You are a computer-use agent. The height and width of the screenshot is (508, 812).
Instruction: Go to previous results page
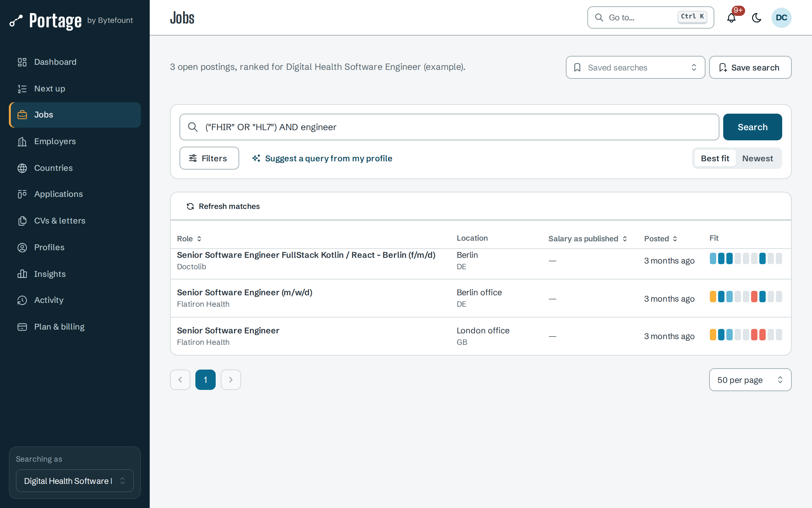coord(180,380)
